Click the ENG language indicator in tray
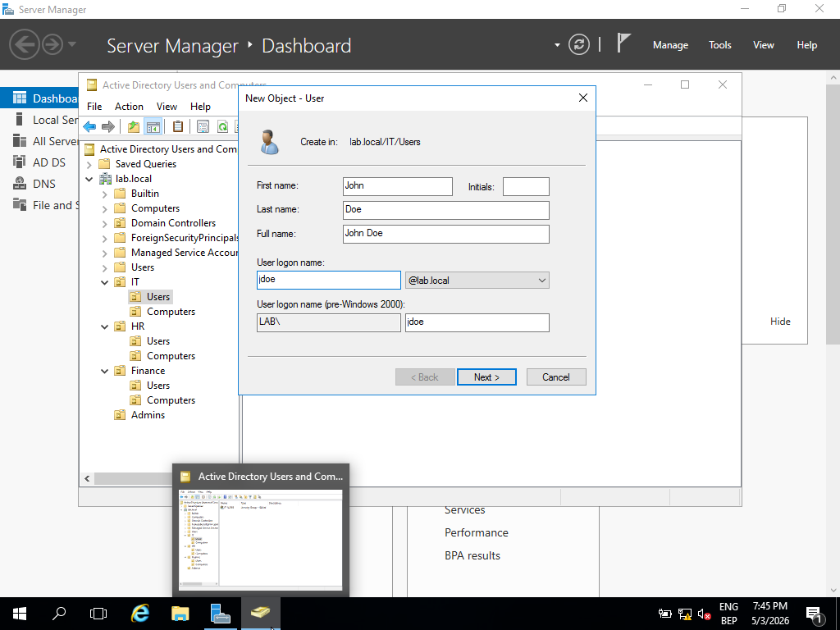The height and width of the screenshot is (630, 840). pyautogui.click(x=728, y=607)
